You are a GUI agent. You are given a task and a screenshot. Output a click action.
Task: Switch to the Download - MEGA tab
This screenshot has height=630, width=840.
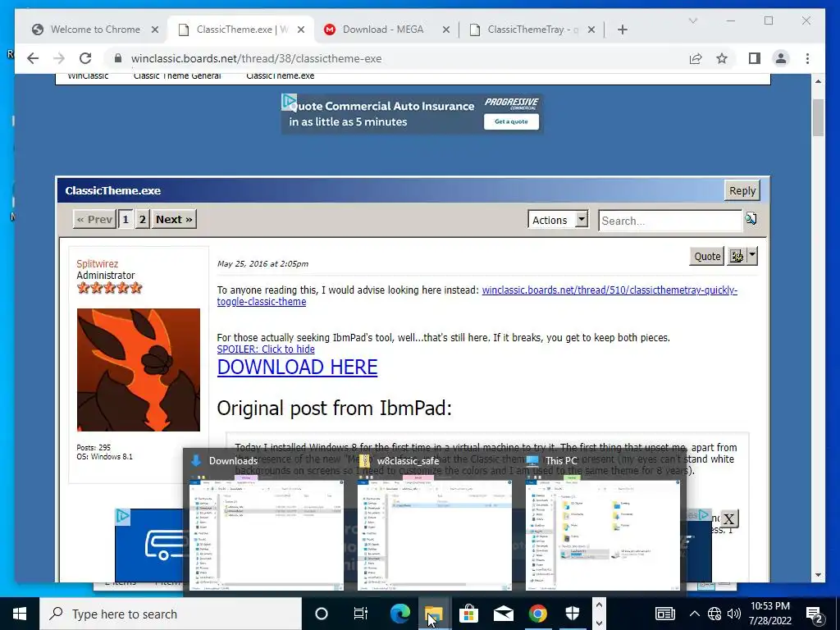(382, 30)
